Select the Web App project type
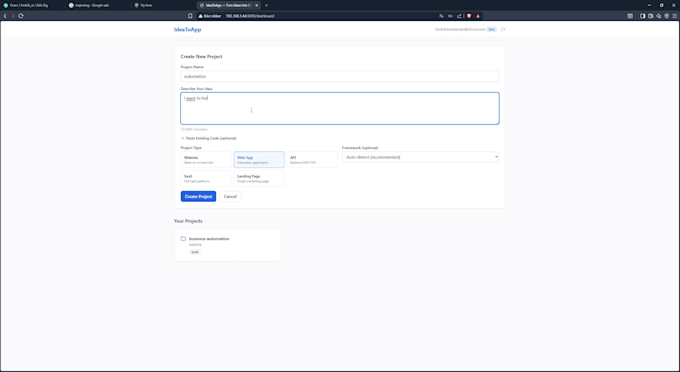Image resolution: width=680 pixels, height=372 pixels. coord(259,160)
